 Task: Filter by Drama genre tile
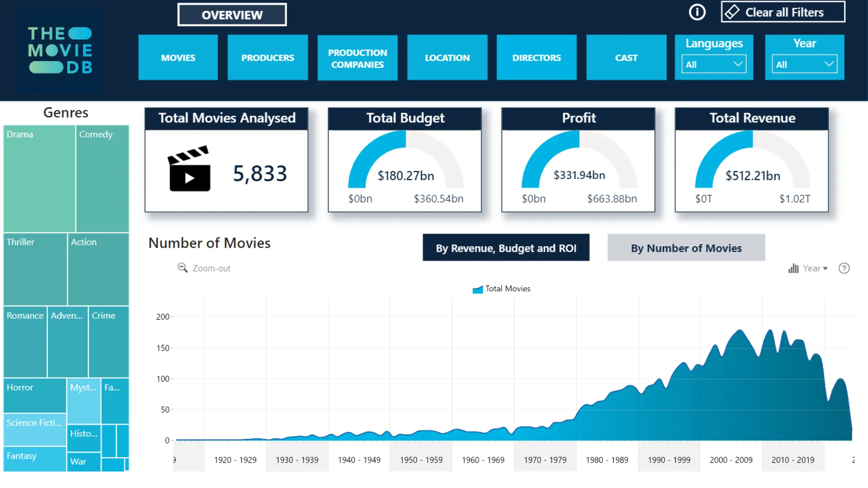click(39, 178)
